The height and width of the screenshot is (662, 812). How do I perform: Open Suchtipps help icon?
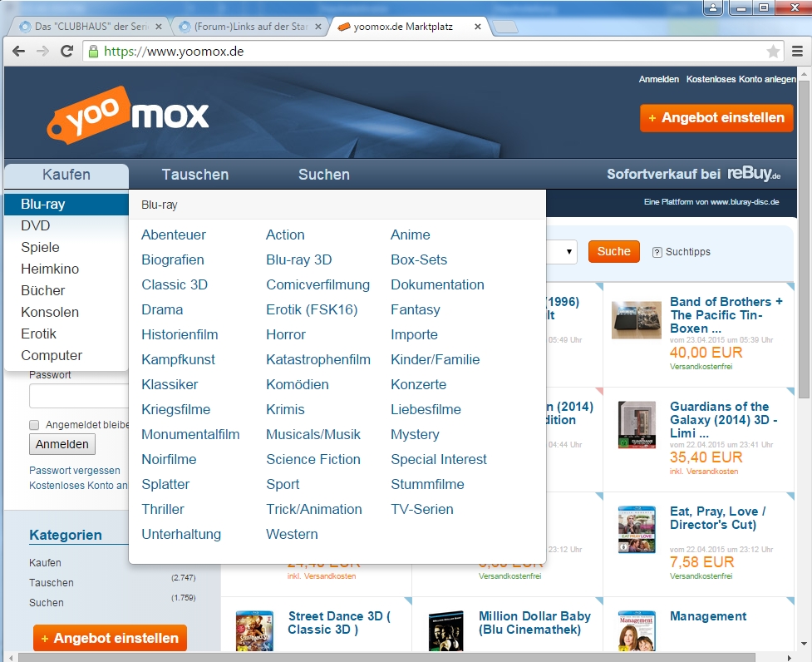657,252
